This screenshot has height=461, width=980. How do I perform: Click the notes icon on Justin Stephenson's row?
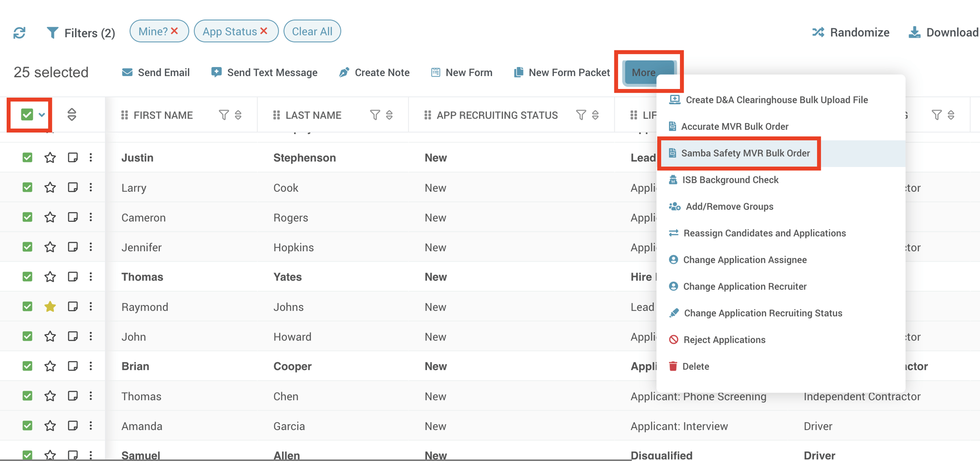(x=72, y=157)
